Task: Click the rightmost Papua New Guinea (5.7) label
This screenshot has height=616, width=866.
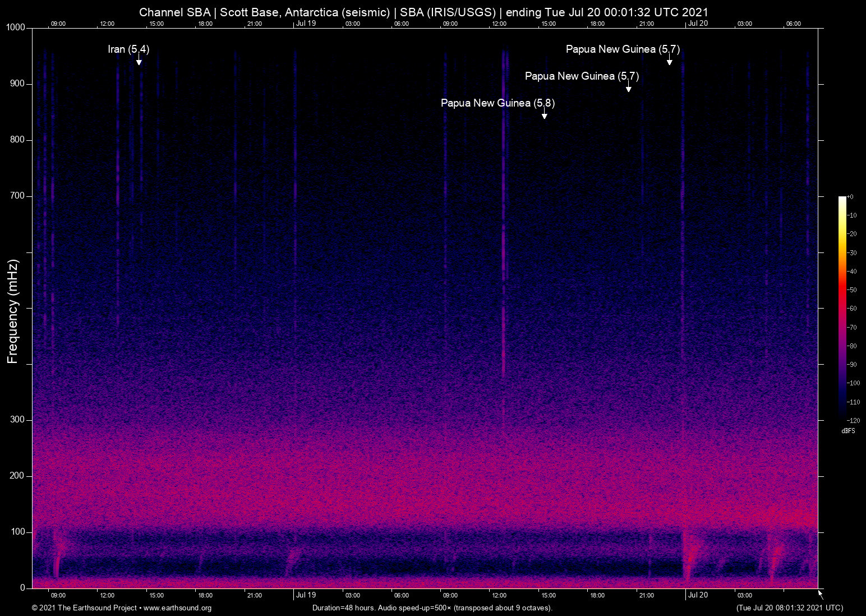Action: point(623,49)
